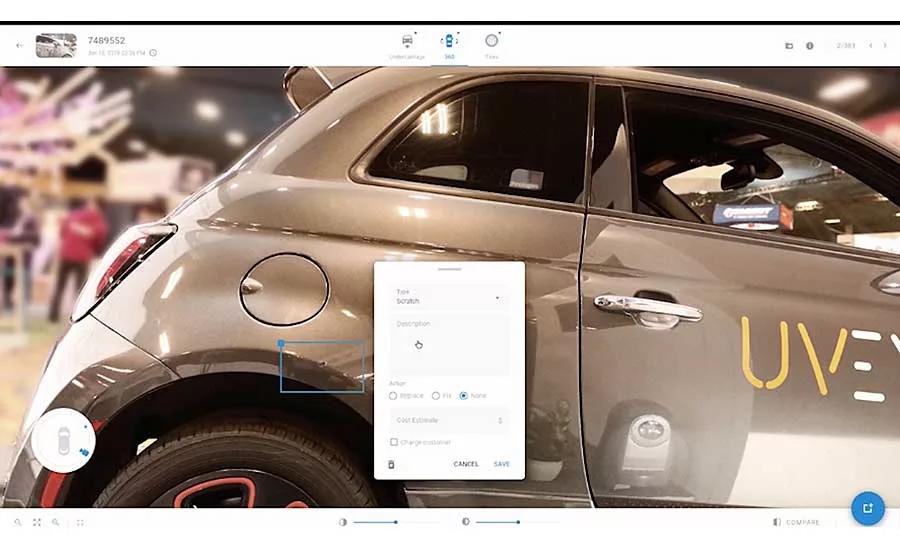Zoom in with the second magnifier icon

[x=56, y=522]
